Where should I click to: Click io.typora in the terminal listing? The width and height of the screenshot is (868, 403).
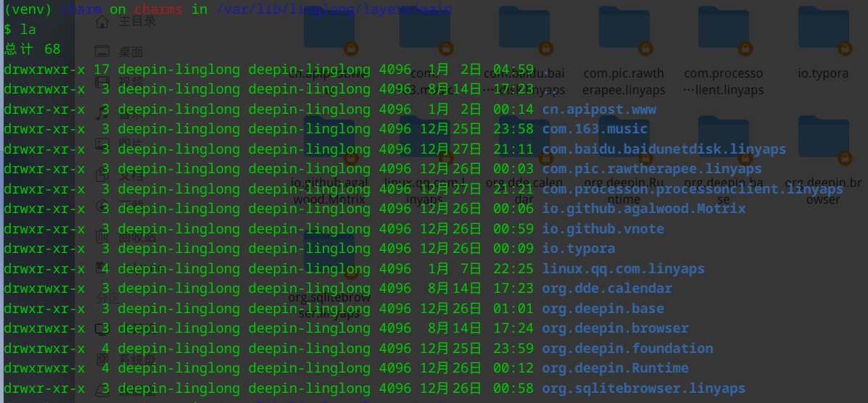pos(579,249)
